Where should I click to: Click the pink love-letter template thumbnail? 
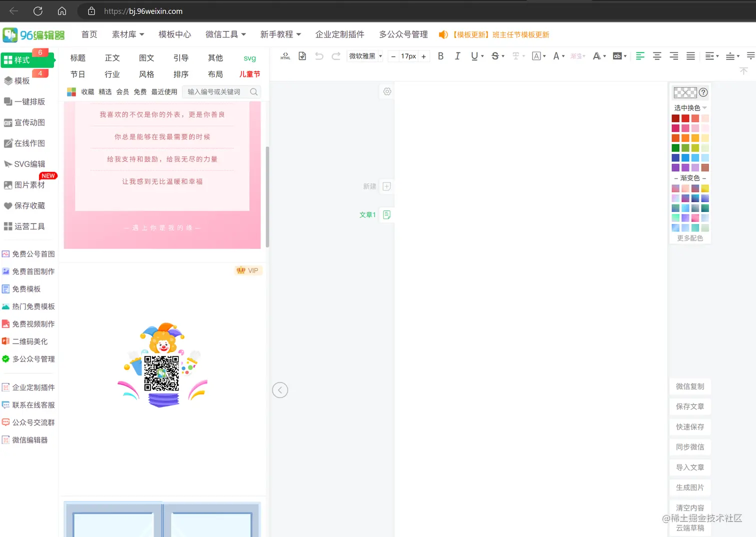coord(162,175)
